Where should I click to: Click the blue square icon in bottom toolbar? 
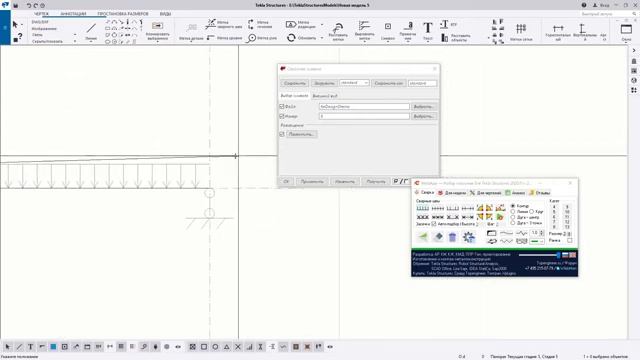tap(53, 347)
